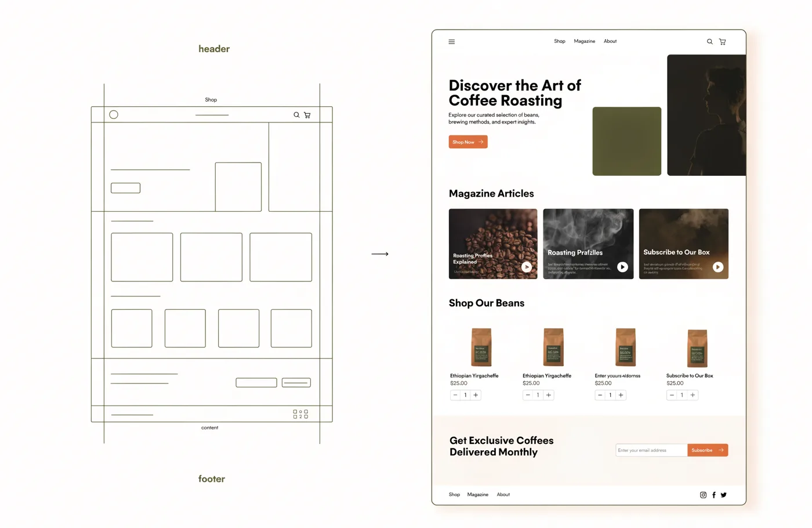Click the Get Exclusive Coffees Delivered Monthly heading
The image size is (812, 528).
(x=502, y=446)
